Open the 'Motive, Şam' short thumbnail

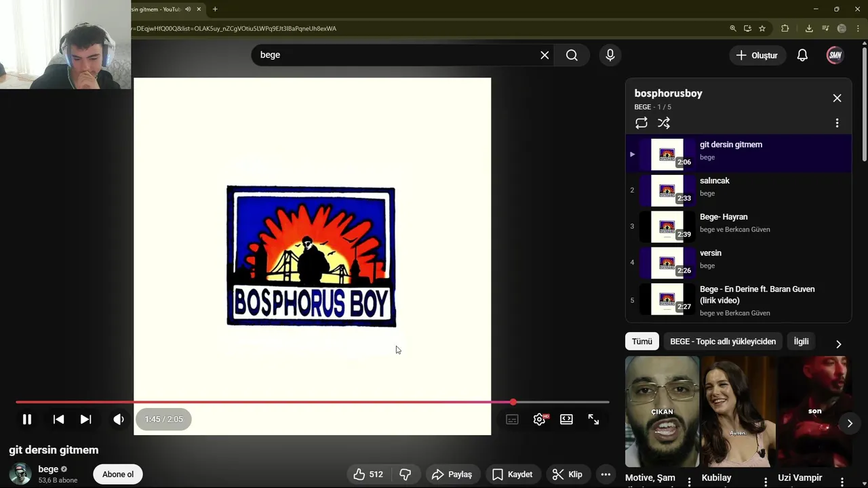point(662,411)
